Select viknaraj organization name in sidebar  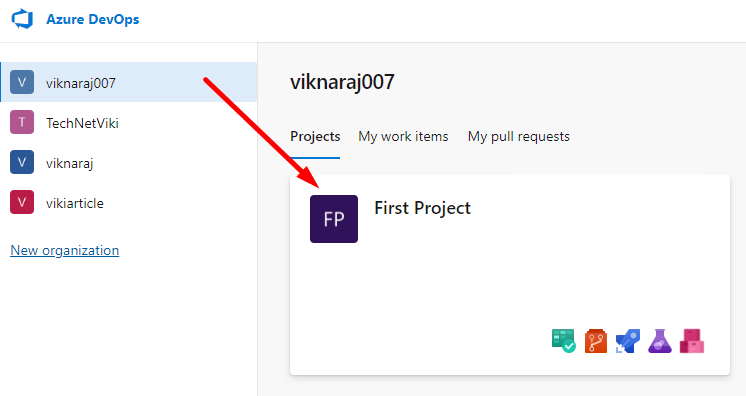69,163
